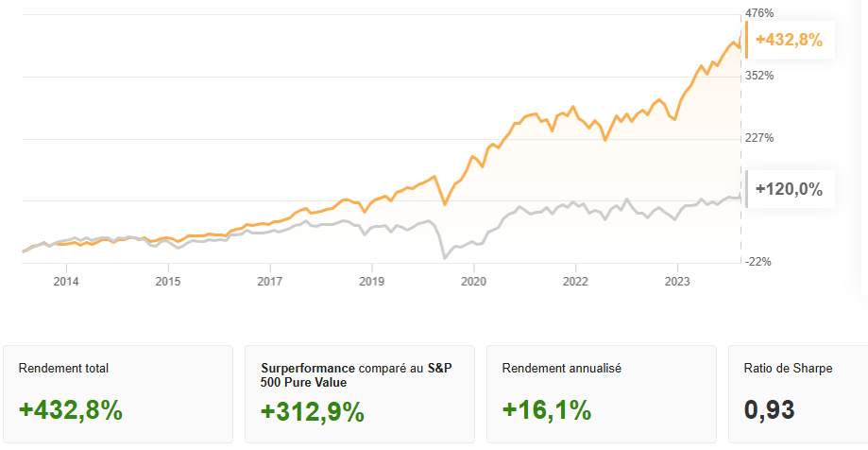Screen dimensions: 868x450
Task: Click the 2022 x-axis year label
Action: 575,281
